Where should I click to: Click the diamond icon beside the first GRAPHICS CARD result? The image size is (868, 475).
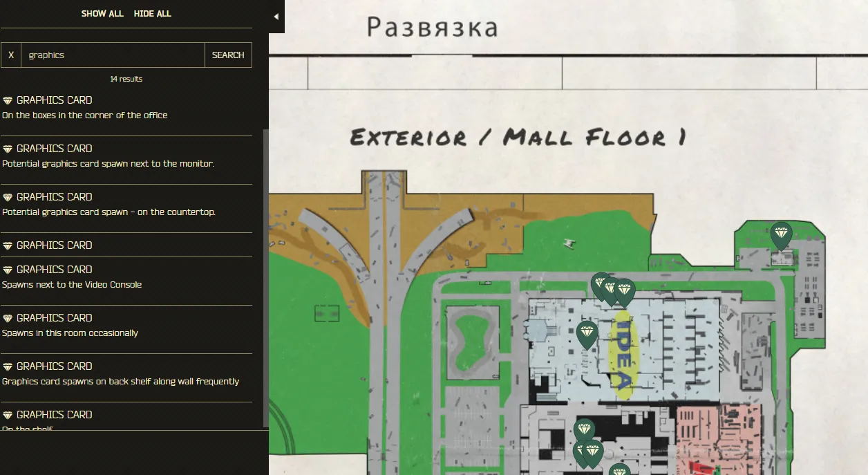(x=6, y=100)
